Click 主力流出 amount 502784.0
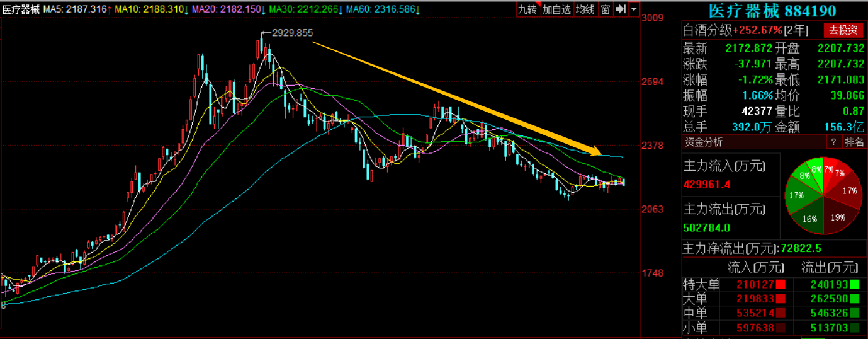Image resolution: width=868 pixels, height=339 pixels. tap(707, 227)
